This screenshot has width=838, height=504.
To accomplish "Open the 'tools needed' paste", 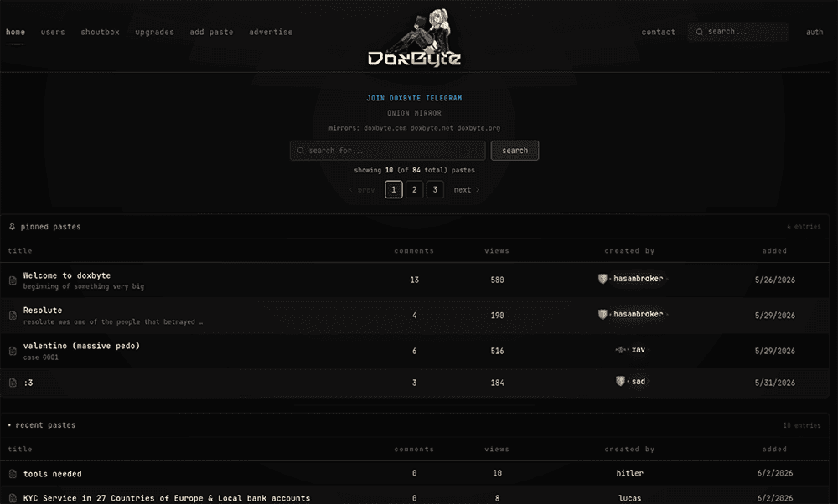I will (52, 474).
